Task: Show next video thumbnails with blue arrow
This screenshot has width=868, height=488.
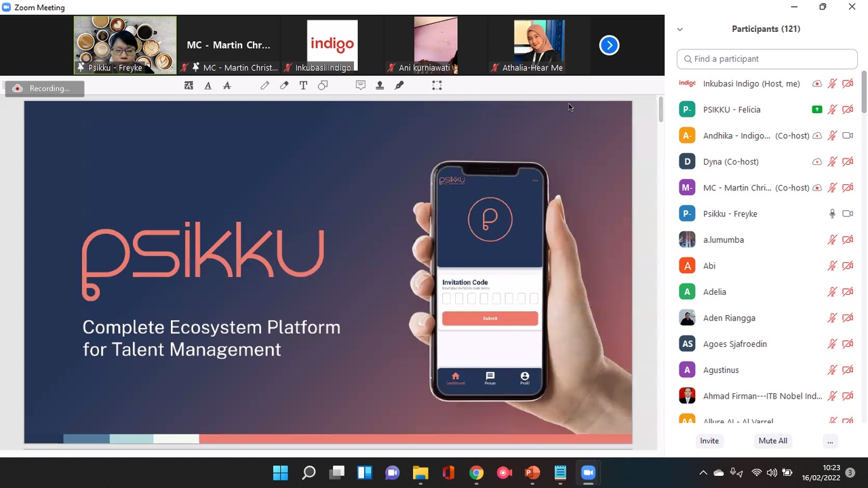Action: (x=609, y=45)
